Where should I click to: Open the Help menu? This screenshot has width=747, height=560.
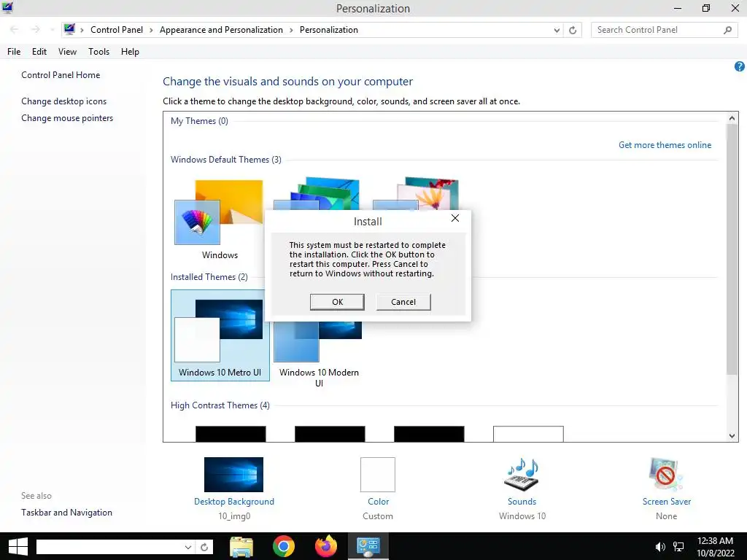[x=130, y=52]
